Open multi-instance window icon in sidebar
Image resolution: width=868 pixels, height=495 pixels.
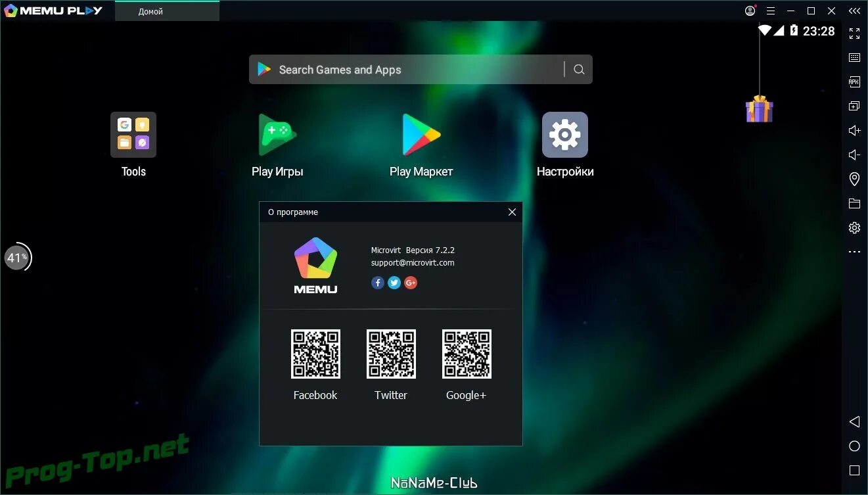click(854, 106)
